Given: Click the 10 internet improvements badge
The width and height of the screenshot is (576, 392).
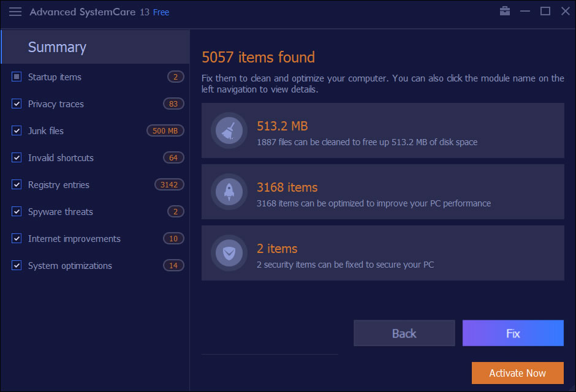Looking at the screenshot, I should [x=173, y=239].
